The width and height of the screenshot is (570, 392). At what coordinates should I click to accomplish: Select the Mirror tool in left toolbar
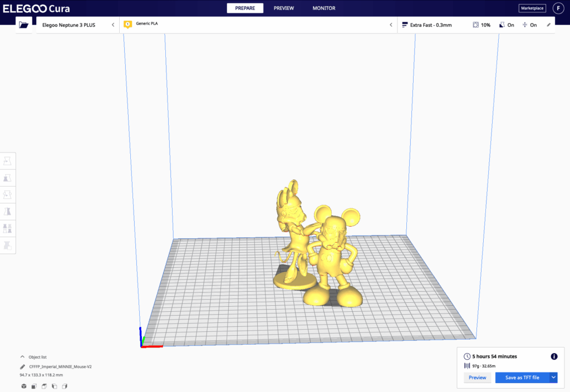click(x=8, y=212)
